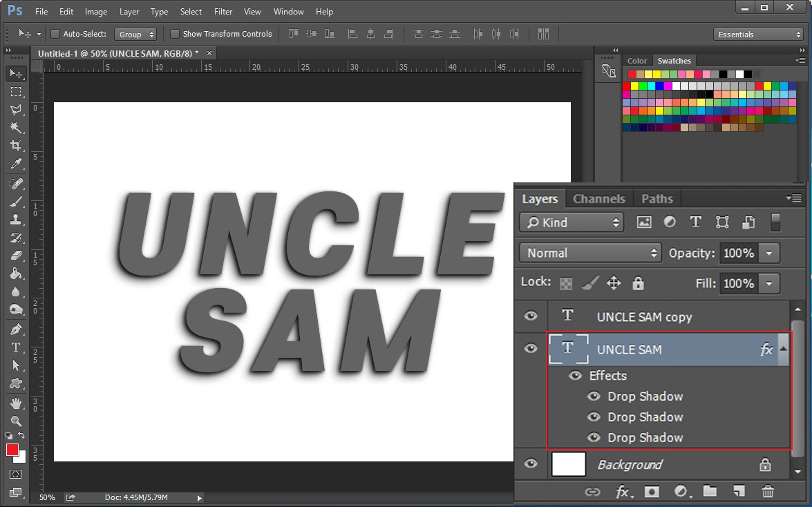The width and height of the screenshot is (812, 507).
Task: Select the Paint Bucket tool
Action: pos(16,274)
